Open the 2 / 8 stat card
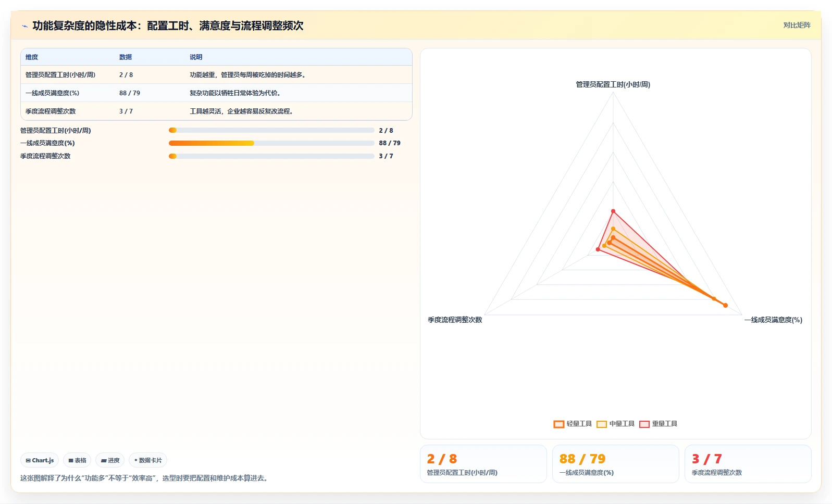Image resolution: width=832 pixels, height=504 pixels. pyautogui.click(x=483, y=464)
